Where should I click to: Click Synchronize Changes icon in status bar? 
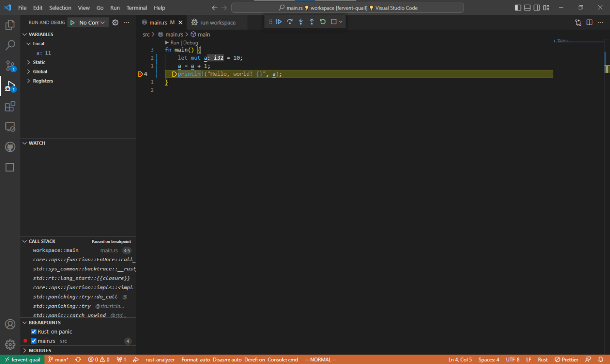point(78,360)
